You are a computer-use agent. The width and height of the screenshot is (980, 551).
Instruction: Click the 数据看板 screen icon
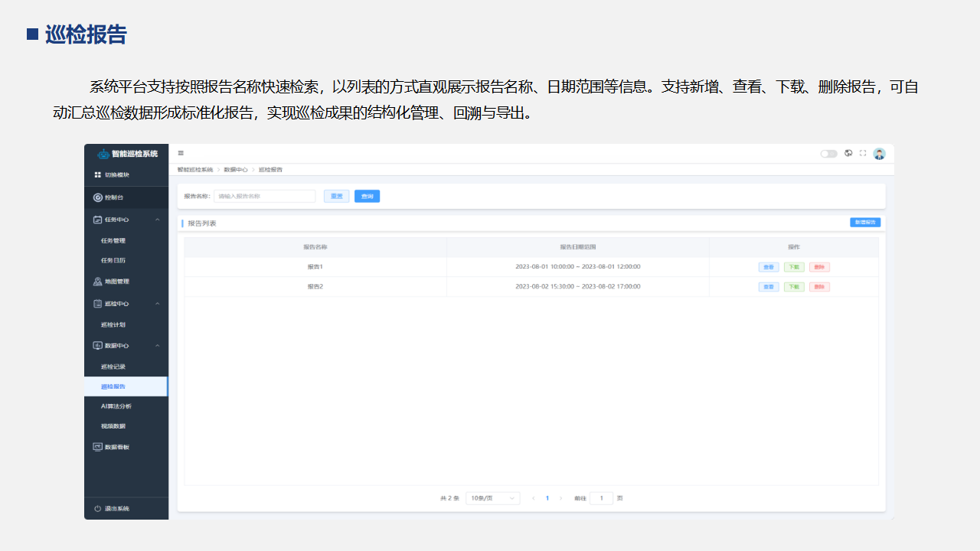click(x=97, y=447)
